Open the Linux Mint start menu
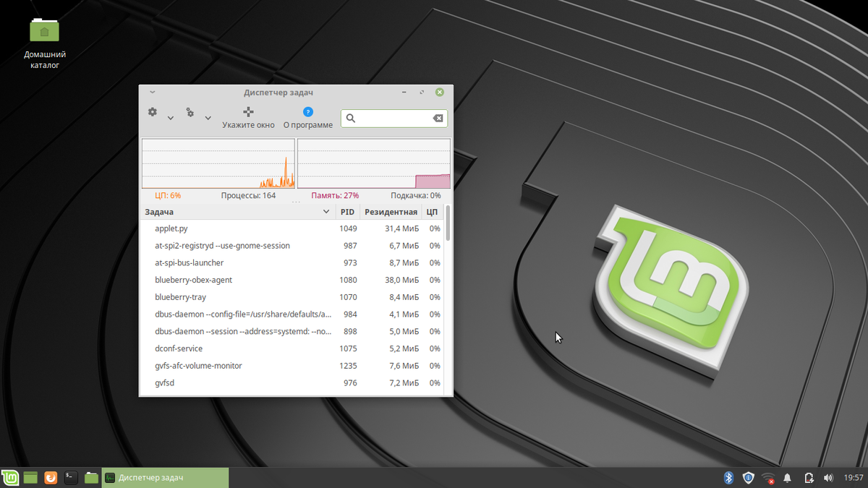The height and width of the screenshot is (488, 868). point(10,477)
